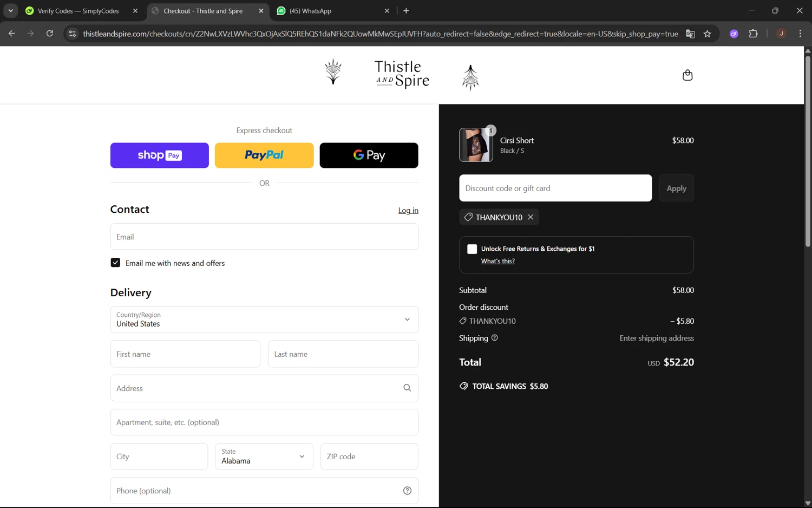The height and width of the screenshot is (508, 812).
Task: Toggle Email me with news and offers
Action: [115, 263]
